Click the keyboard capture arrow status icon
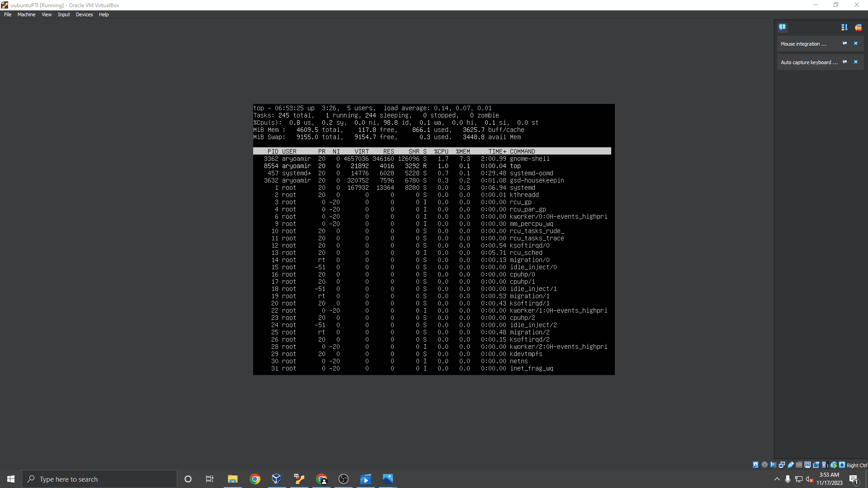Screen dimensions: 868x488 [x=842, y=465]
